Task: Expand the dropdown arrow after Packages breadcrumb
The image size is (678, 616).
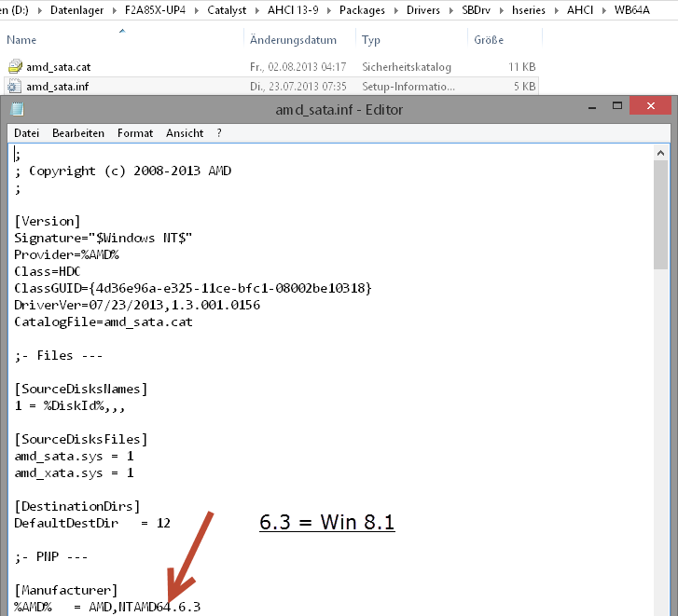Action: [x=395, y=10]
